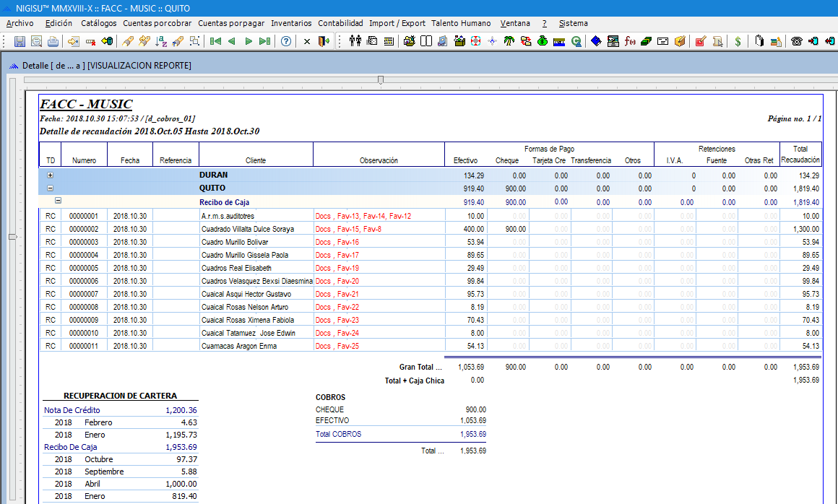Click the telephone toolbar icon

(x=797, y=41)
